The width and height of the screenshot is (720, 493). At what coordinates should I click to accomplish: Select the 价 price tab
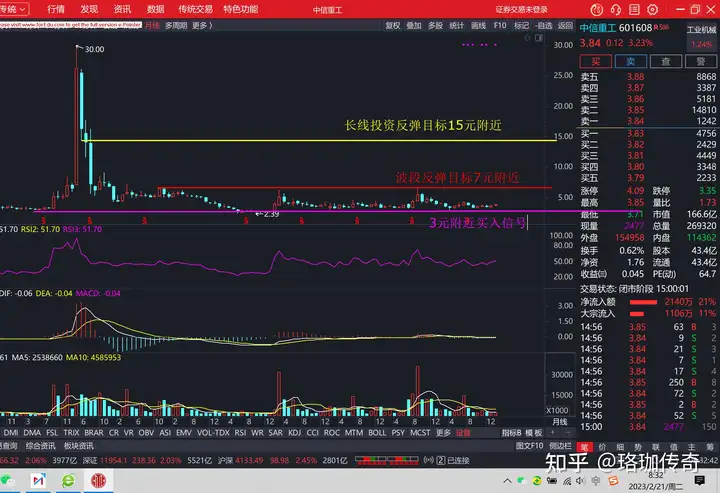602,447
